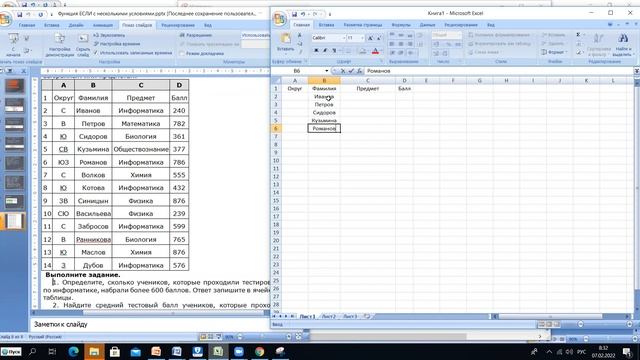Screen dimensions: 640x360
Task: Click the Excel zoom slider
Action: click(x=604, y=324)
